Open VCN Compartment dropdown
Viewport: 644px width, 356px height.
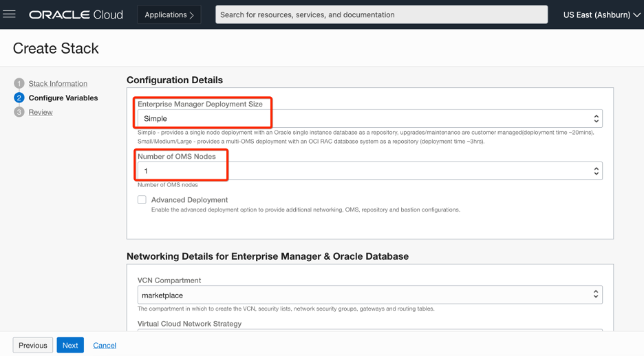click(369, 296)
